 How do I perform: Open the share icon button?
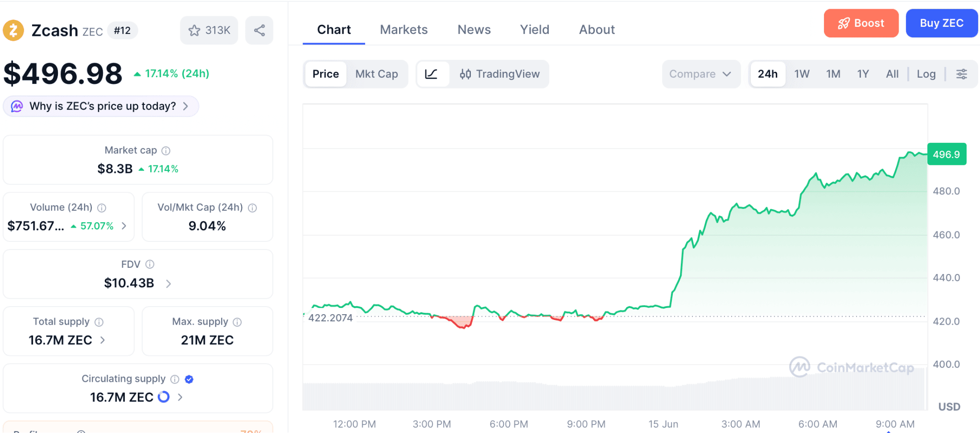click(259, 31)
